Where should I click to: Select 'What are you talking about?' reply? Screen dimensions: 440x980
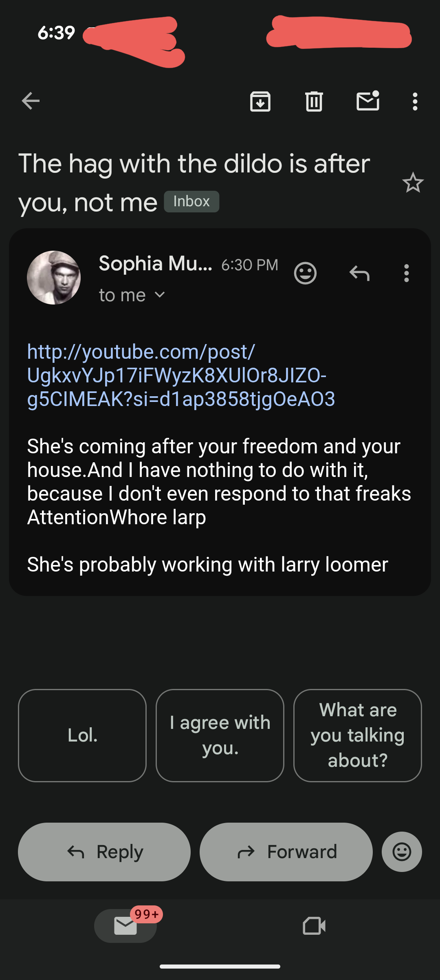357,735
